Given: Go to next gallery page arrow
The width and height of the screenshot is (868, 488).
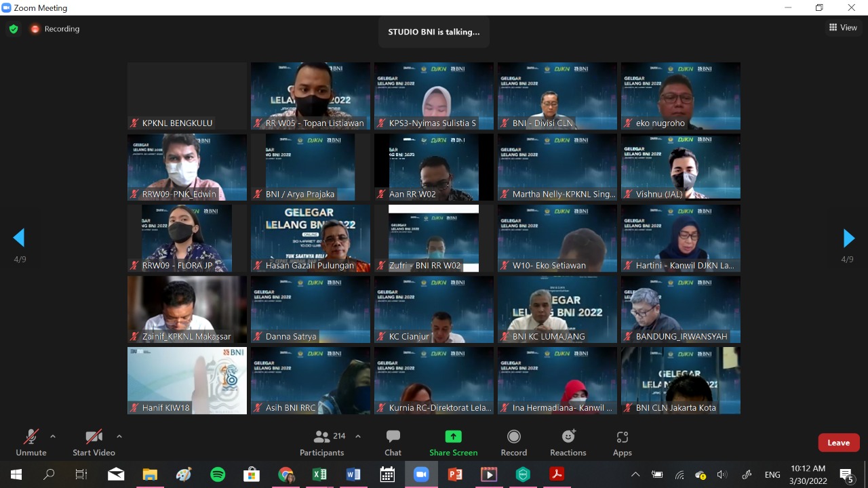Looking at the screenshot, I should pyautogui.click(x=848, y=238).
